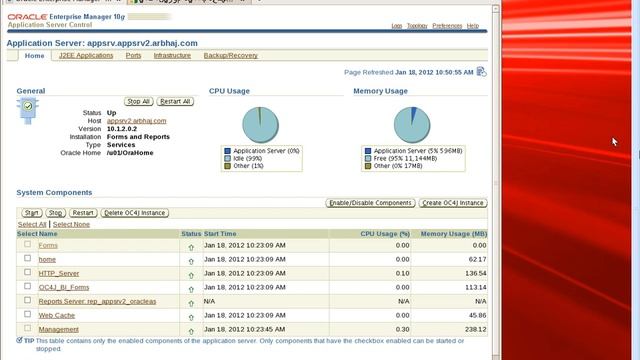The image size is (640, 360).
Task: Click the Select All link
Action: [32, 224]
